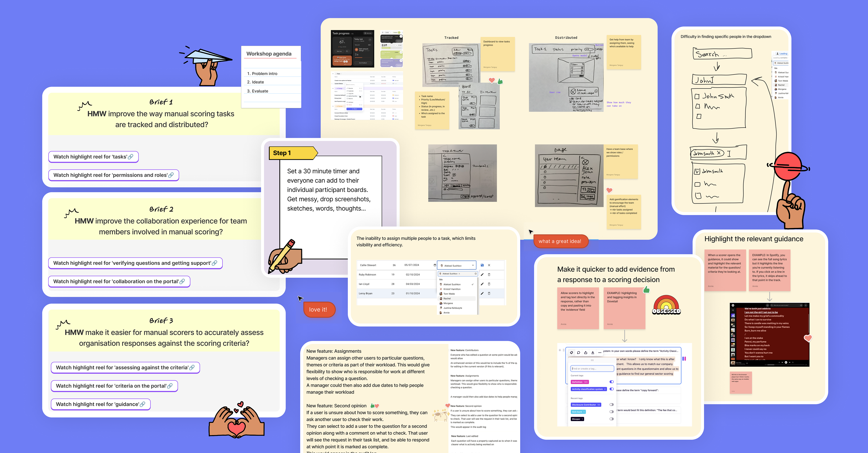
Task: Open reel for 'assessing against the criteria'
Action: pos(125,367)
